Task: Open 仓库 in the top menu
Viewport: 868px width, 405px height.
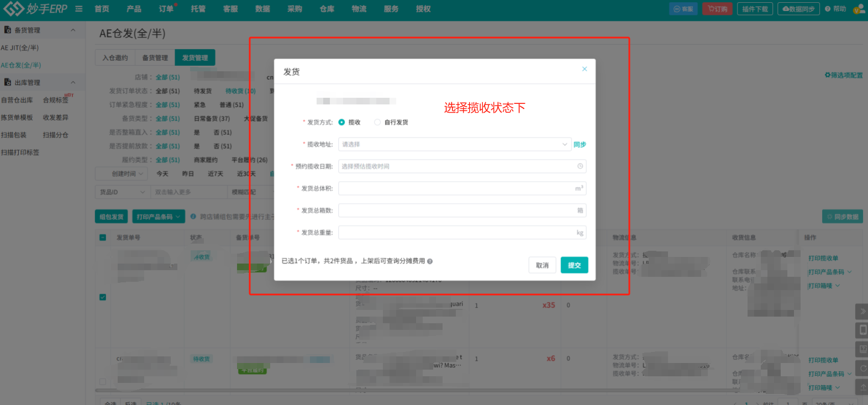Action: (x=327, y=9)
